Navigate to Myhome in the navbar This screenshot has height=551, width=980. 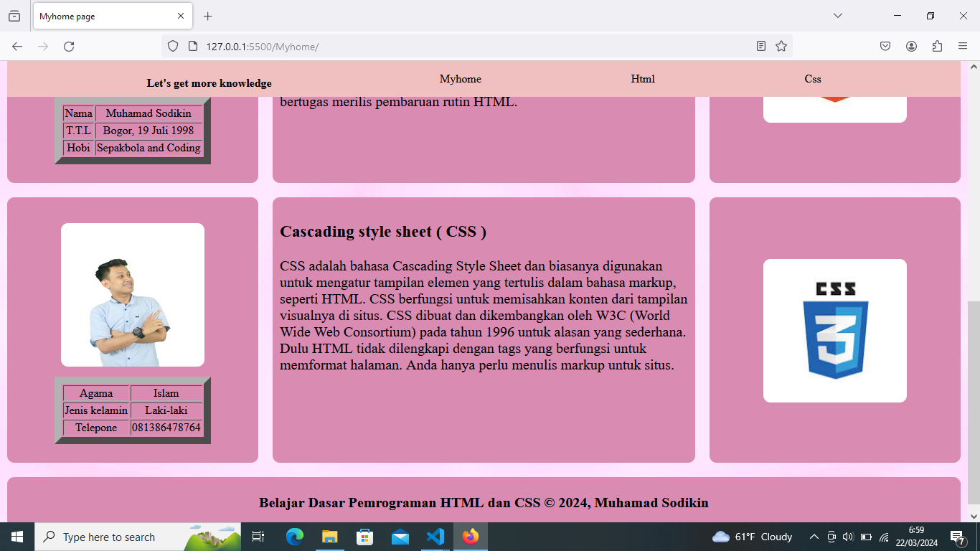point(460,79)
